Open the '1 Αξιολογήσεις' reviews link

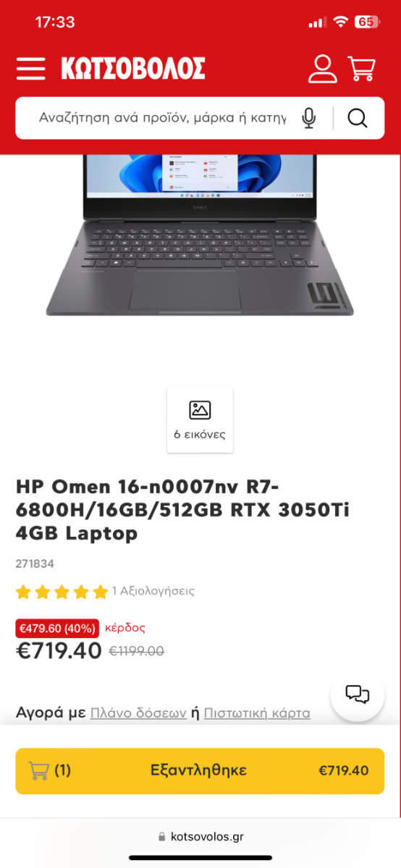pyautogui.click(x=153, y=591)
